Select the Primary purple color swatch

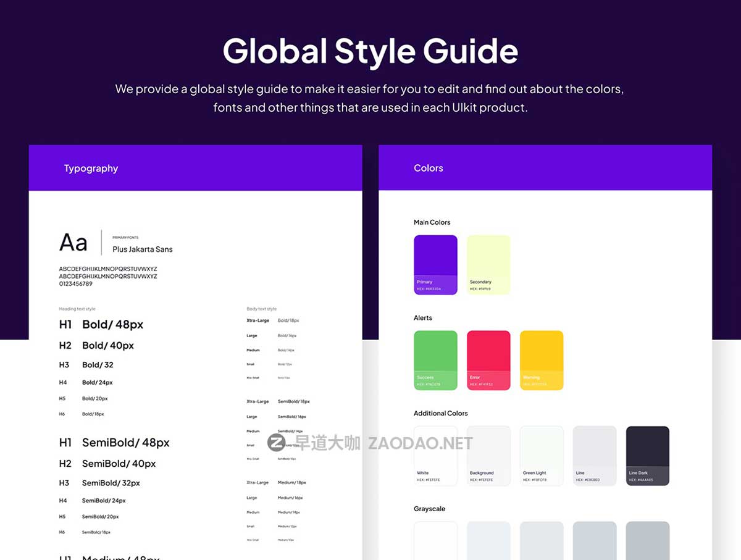(x=435, y=264)
